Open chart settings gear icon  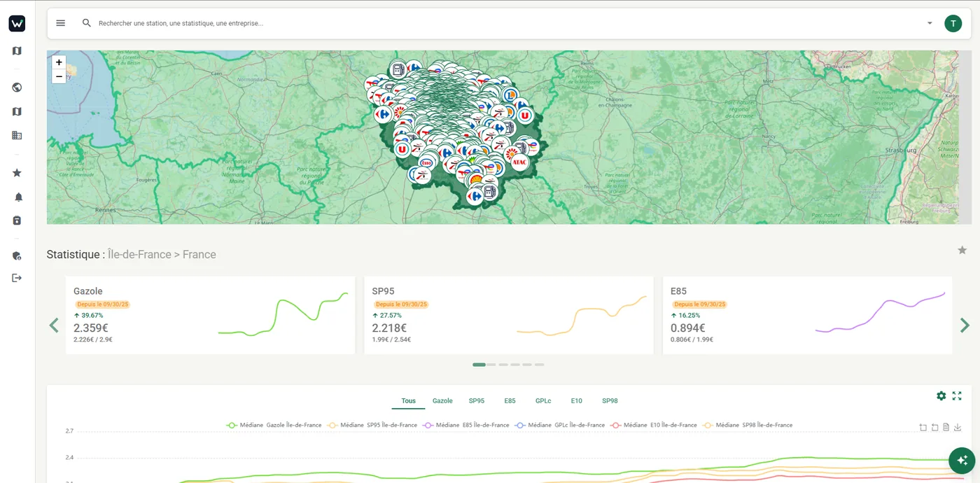click(x=941, y=395)
